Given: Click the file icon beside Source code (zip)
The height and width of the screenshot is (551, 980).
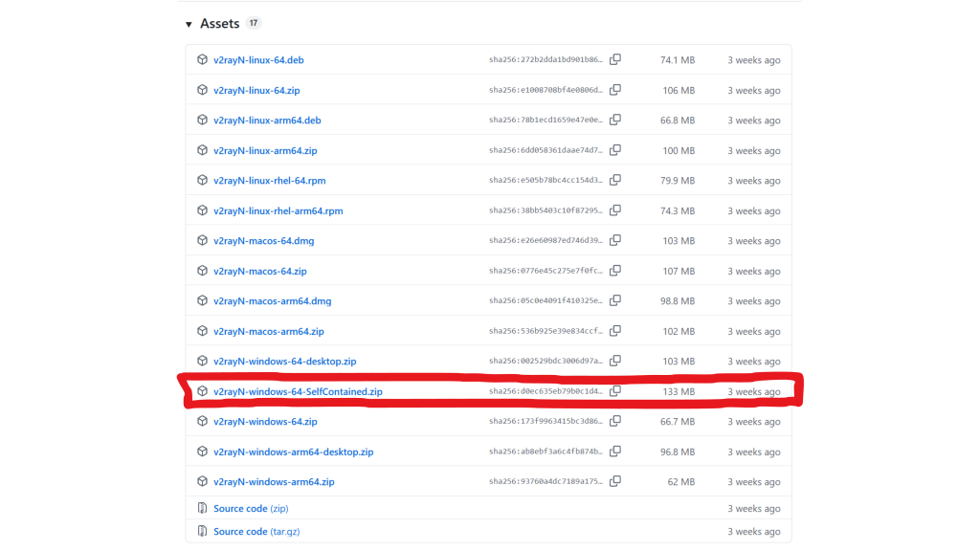Looking at the screenshot, I should (202, 508).
